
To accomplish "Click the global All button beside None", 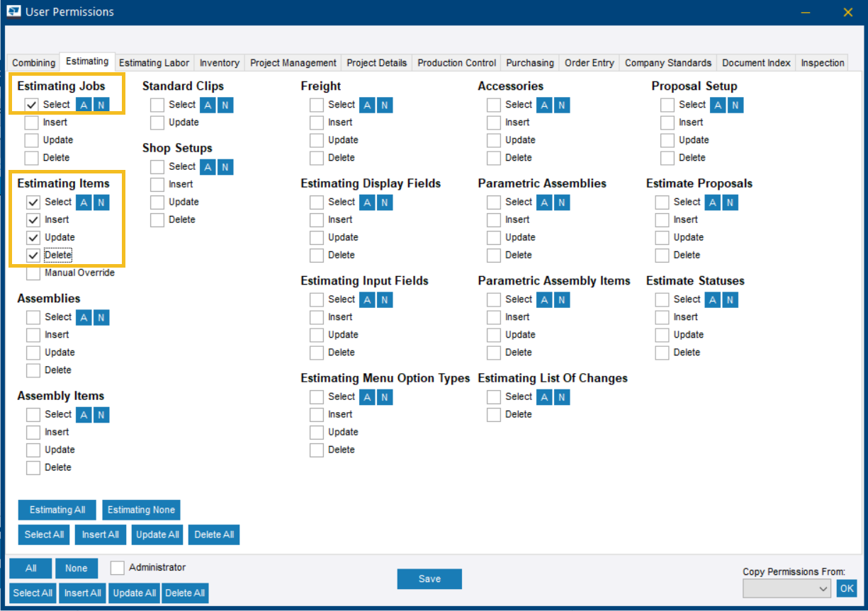I will pos(31,569).
